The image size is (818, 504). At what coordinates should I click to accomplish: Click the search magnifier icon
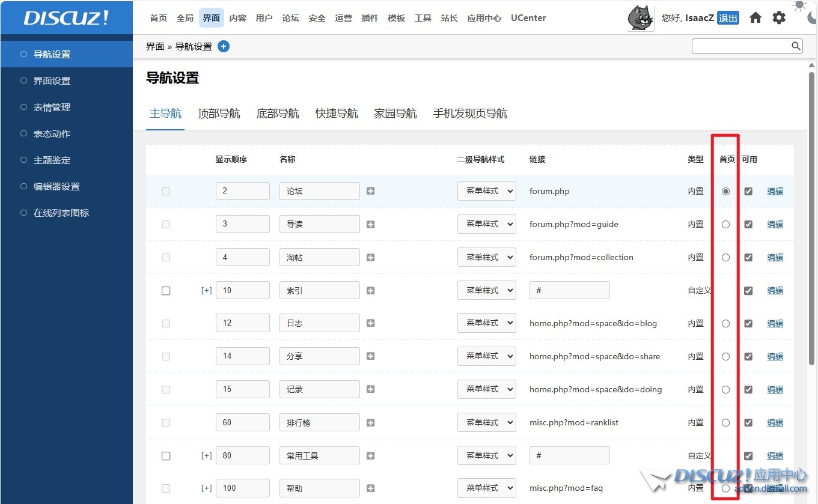796,46
